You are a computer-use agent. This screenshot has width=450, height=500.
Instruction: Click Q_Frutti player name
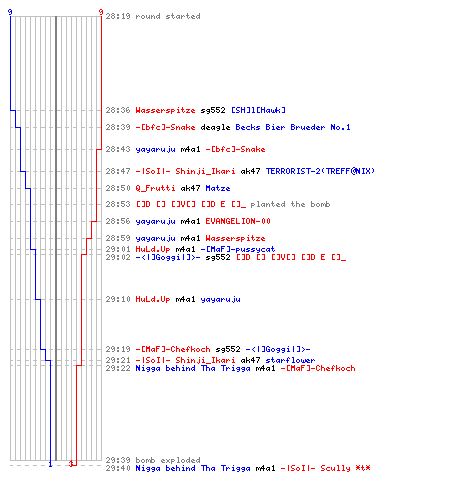click(155, 188)
